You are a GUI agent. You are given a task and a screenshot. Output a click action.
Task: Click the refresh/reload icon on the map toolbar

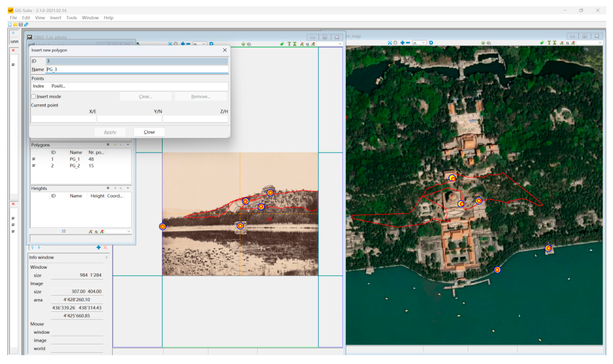431,43
